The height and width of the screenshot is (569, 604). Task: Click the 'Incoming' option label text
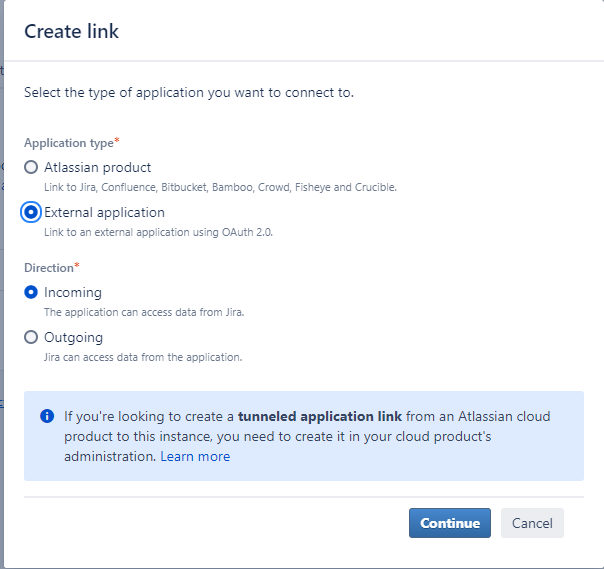(x=73, y=292)
